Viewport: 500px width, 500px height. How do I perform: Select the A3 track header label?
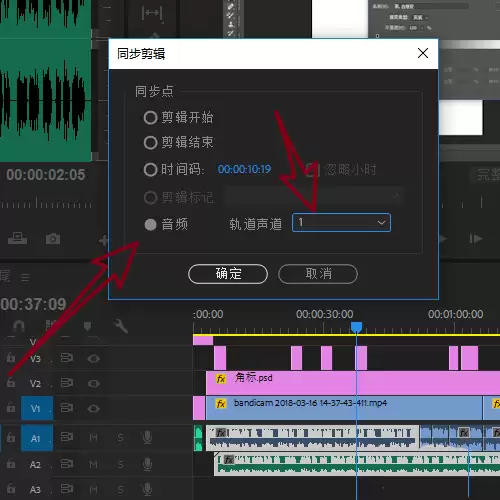(35, 490)
